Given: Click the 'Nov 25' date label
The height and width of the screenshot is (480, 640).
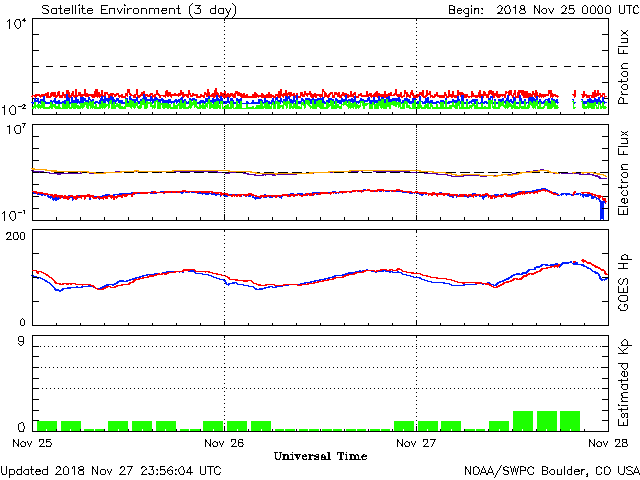Looking at the screenshot, I should tap(32, 443).
